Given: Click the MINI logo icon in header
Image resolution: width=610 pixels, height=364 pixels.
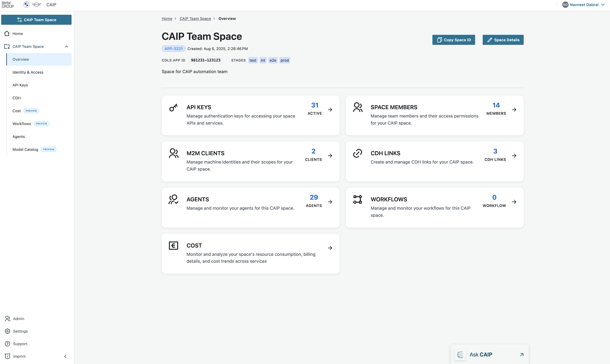Looking at the screenshot, I should pyautogui.click(x=37, y=5).
